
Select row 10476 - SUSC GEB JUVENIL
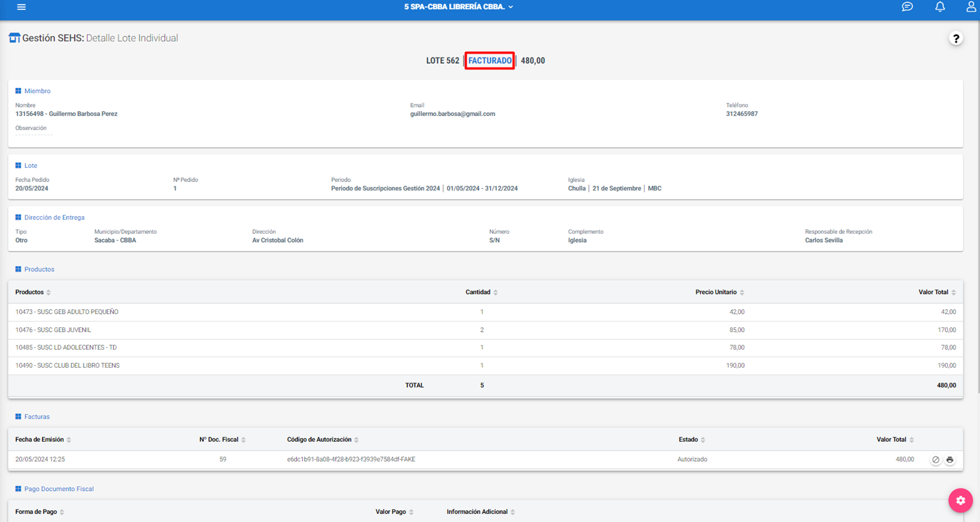click(485, 330)
